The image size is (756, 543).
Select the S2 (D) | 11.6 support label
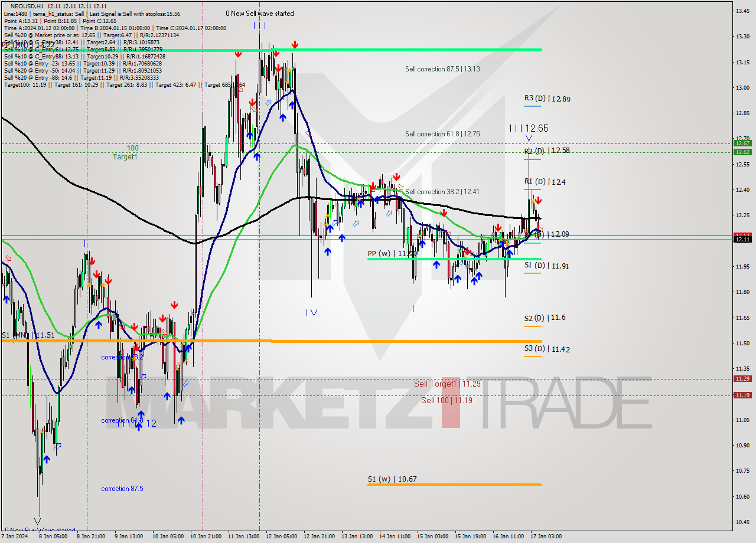click(x=545, y=318)
